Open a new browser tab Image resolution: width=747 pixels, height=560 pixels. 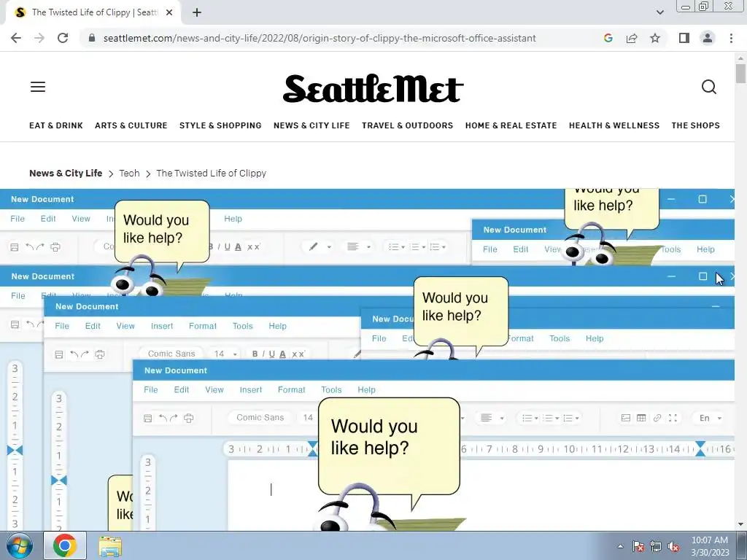click(197, 12)
